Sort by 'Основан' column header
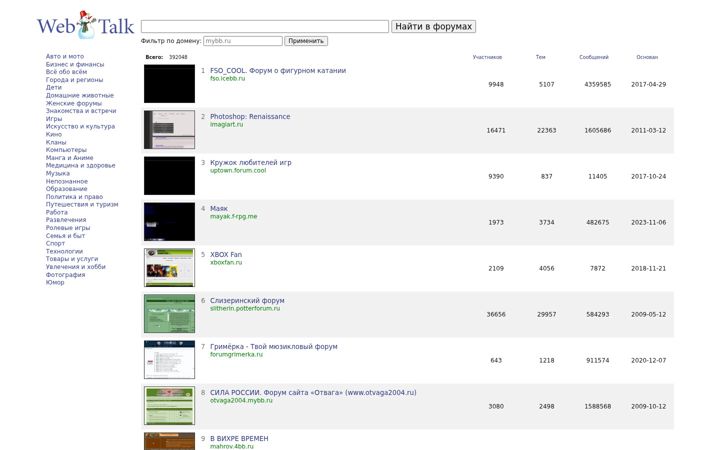Image resolution: width=720 pixels, height=450 pixels. 647,57
